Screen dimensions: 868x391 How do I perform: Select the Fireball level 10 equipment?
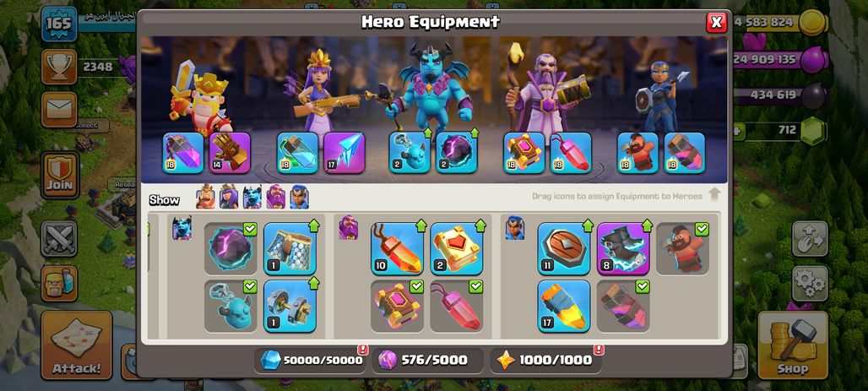pos(397,248)
